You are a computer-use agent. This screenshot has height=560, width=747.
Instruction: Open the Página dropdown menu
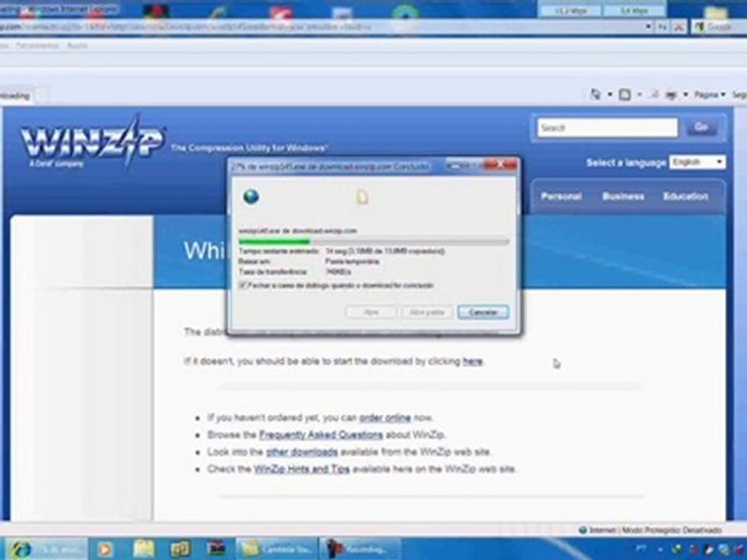click(710, 95)
